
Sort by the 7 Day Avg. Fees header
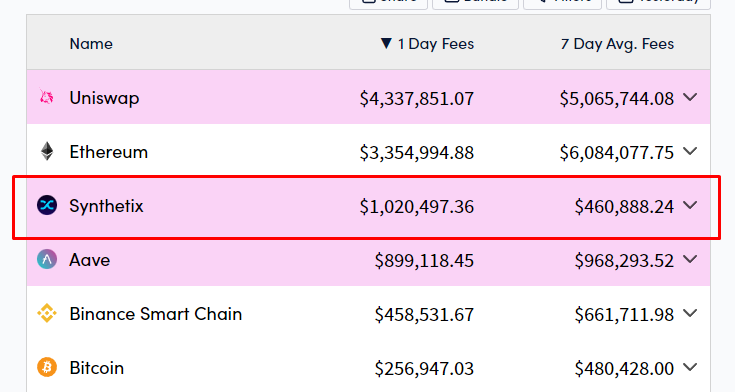point(617,44)
